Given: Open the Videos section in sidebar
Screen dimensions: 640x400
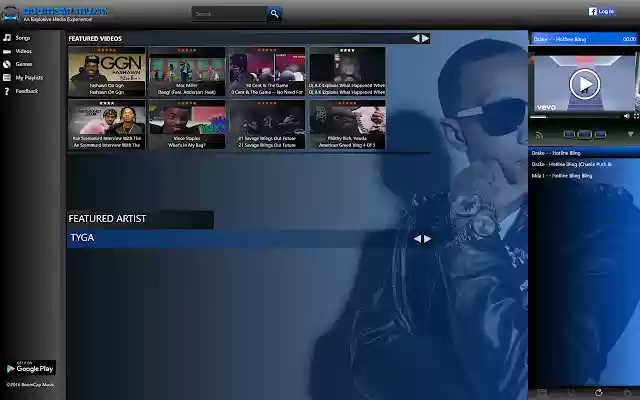Looking at the screenshot, I should coord(24,51).
